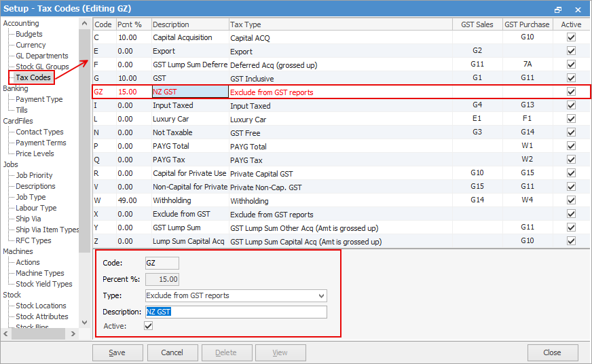Sort by the Pcnt % column header

134,24
